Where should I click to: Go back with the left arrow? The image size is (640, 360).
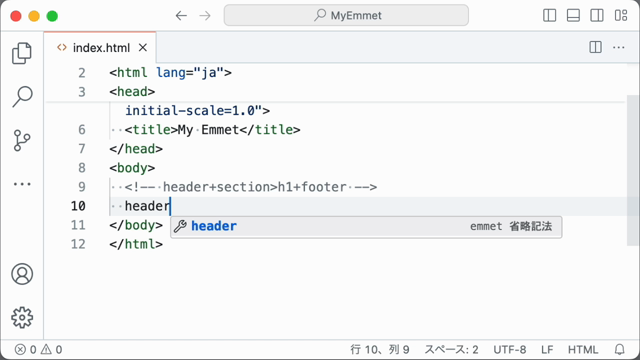[x=181, y=16]
